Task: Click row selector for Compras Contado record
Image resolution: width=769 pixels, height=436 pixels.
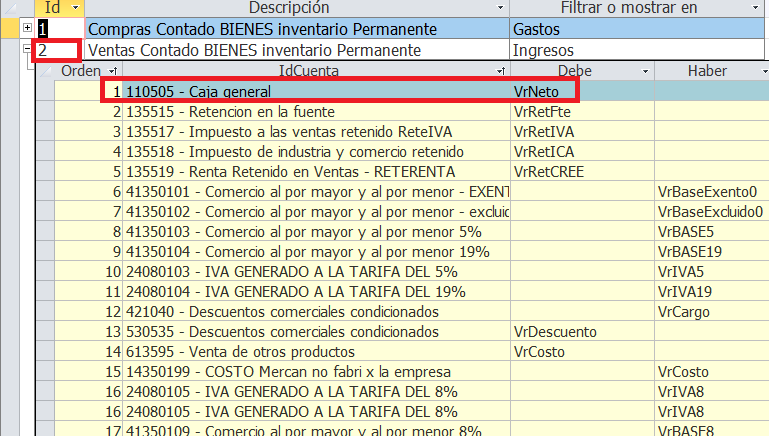Action: click(x=10, y=28)
